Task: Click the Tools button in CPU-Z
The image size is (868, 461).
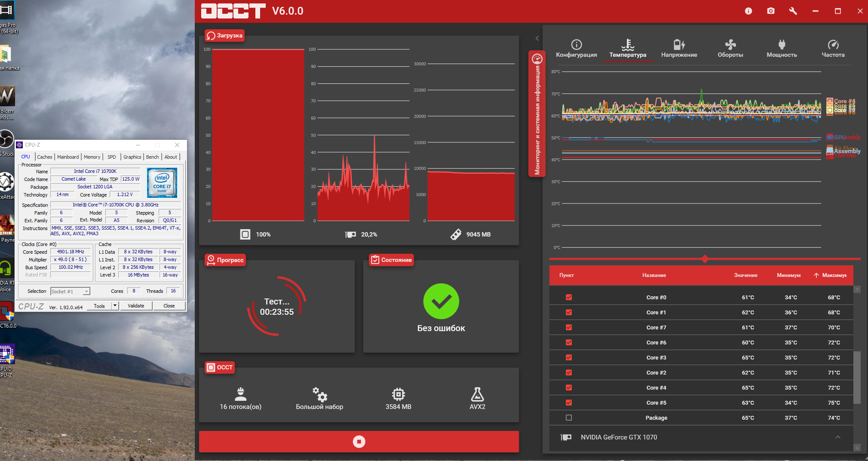Action: [x=99, y=306]
